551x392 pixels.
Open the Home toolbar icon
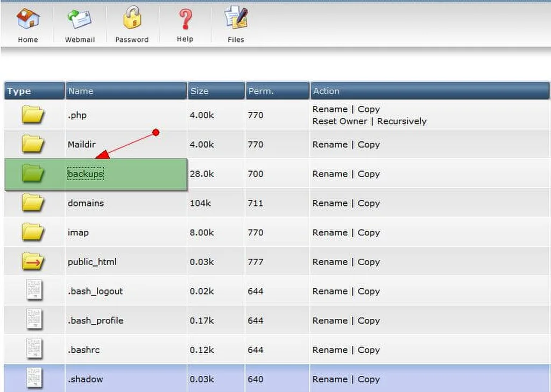pyautogui.click(x=28, y=19)
